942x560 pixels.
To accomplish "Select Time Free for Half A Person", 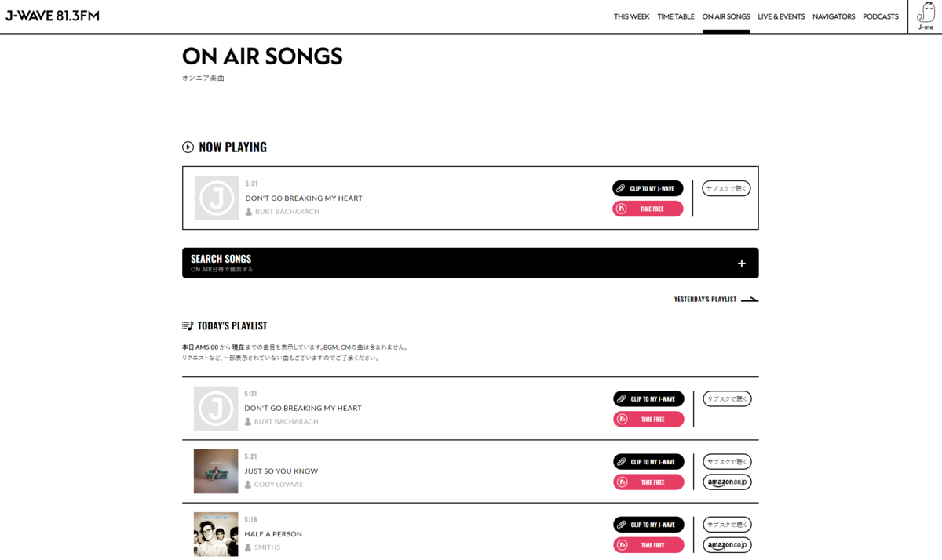I will [648, 545].
